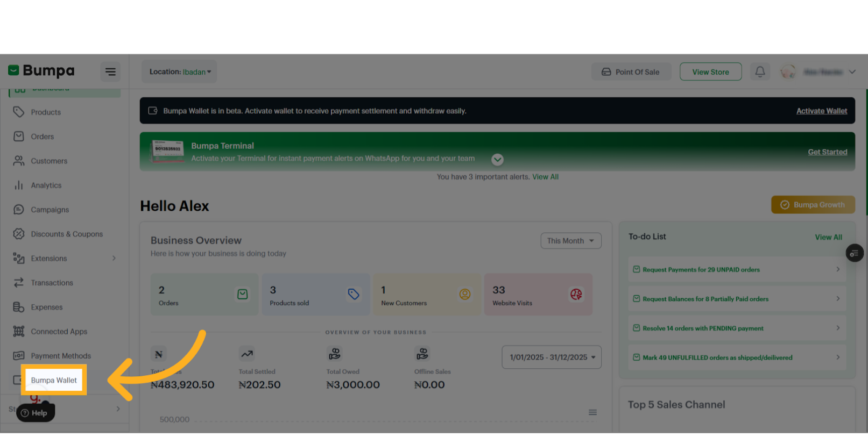Open Customers icon in sidebar
This screenshot has height=444, width=868.
click(x=19, y=161)
